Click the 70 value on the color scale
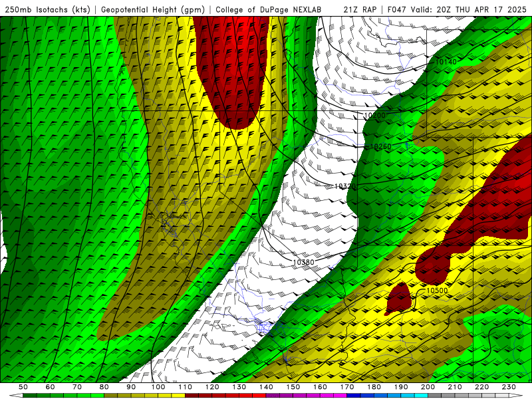The width and height of the screenshot is (532, 399). coord(77,387)
